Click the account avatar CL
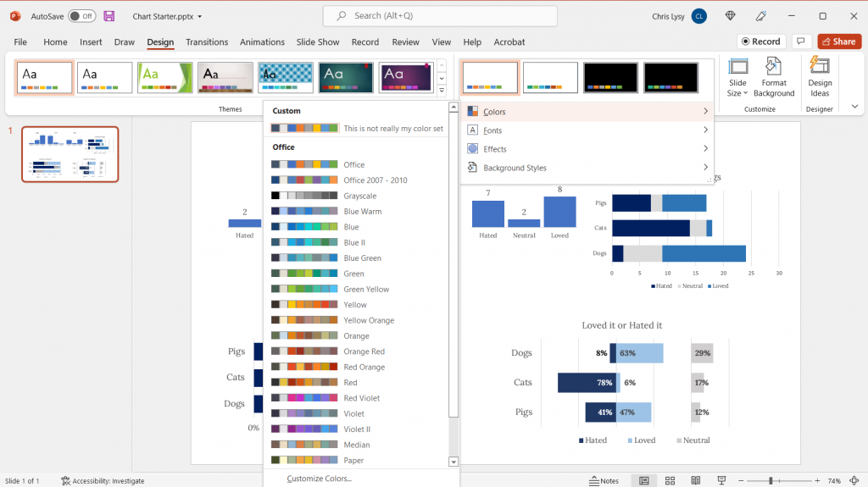 [x=699, y=16]
